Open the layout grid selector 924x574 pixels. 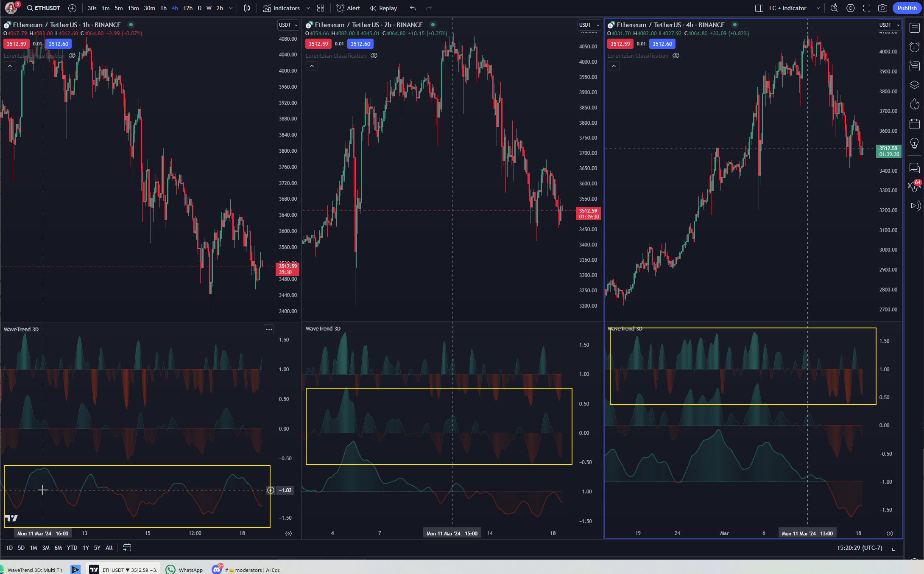tap(321, 8)
